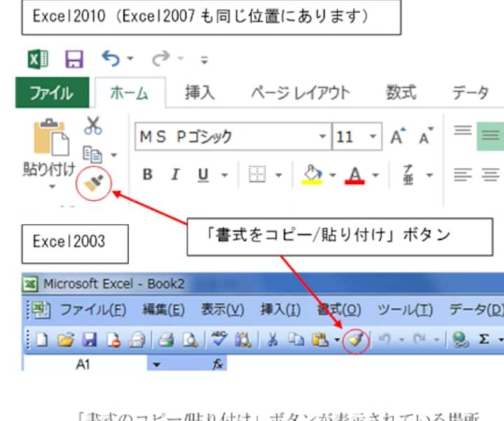Click ABC spelling check icon in Excel 2003
The image size is (504, 421).
point(219,339)
